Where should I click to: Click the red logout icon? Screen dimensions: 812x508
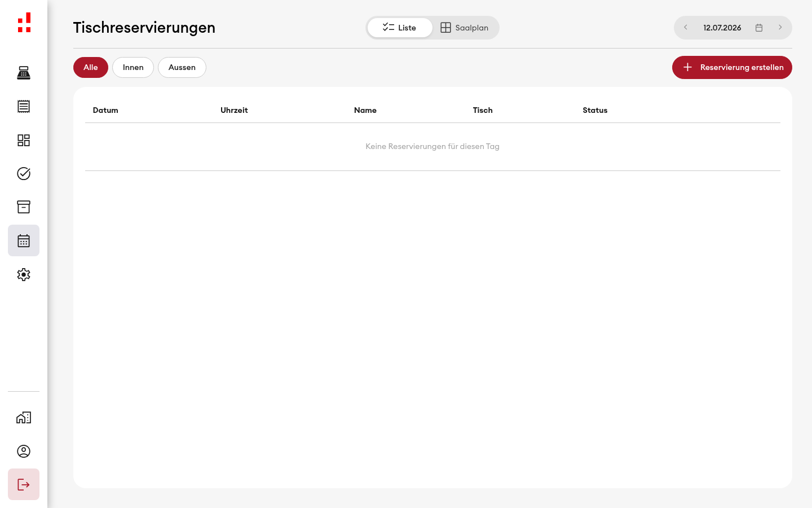click(x=24, y=484)
